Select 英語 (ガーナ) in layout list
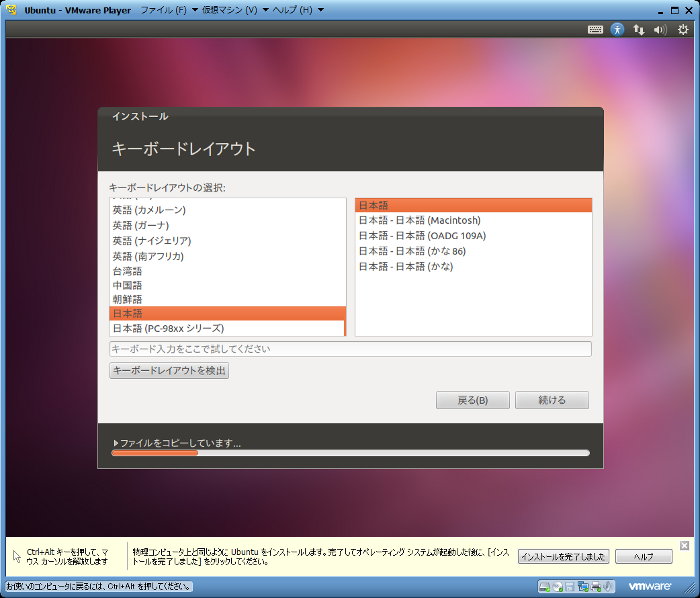This screenshot has width=700, height=598. click(x=227, y=225)
